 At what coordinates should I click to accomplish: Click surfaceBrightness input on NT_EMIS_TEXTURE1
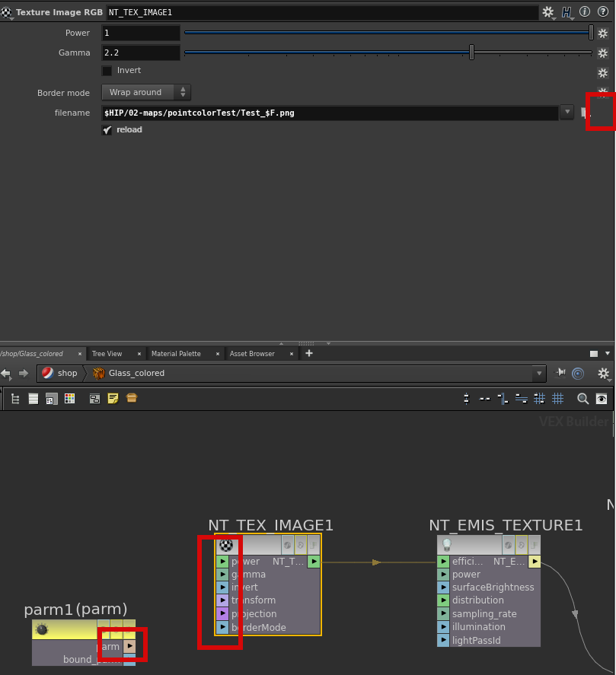(443, 587)
